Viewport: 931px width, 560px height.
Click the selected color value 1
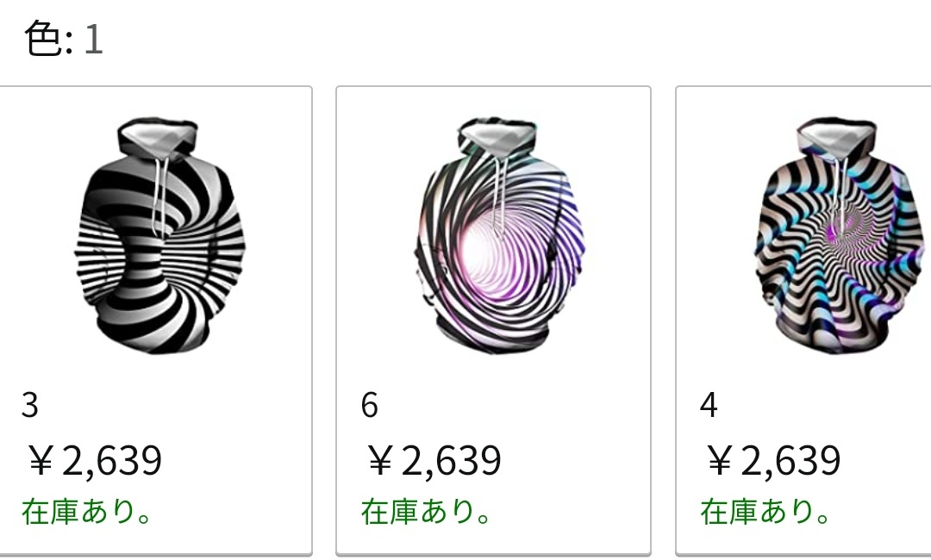point(93,40)
